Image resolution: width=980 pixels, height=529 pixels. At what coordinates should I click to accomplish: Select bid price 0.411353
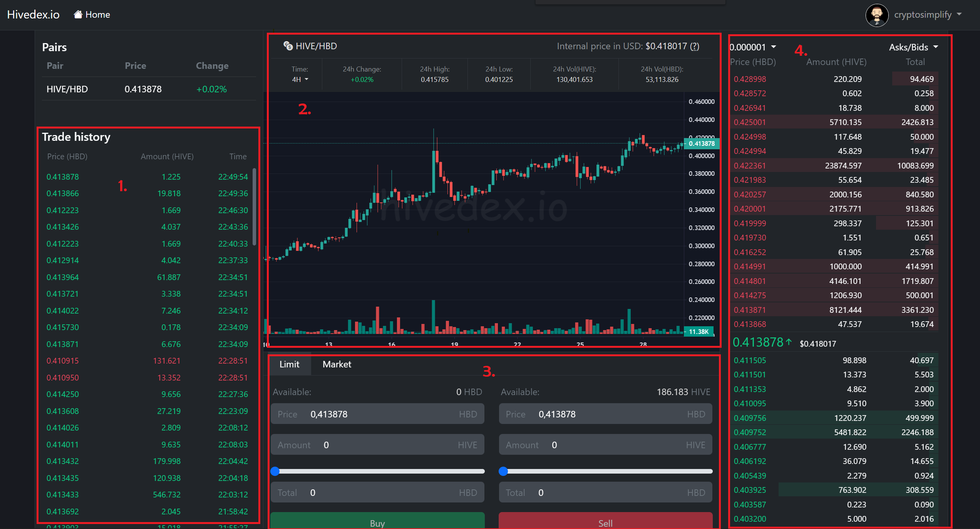[750, 389]
